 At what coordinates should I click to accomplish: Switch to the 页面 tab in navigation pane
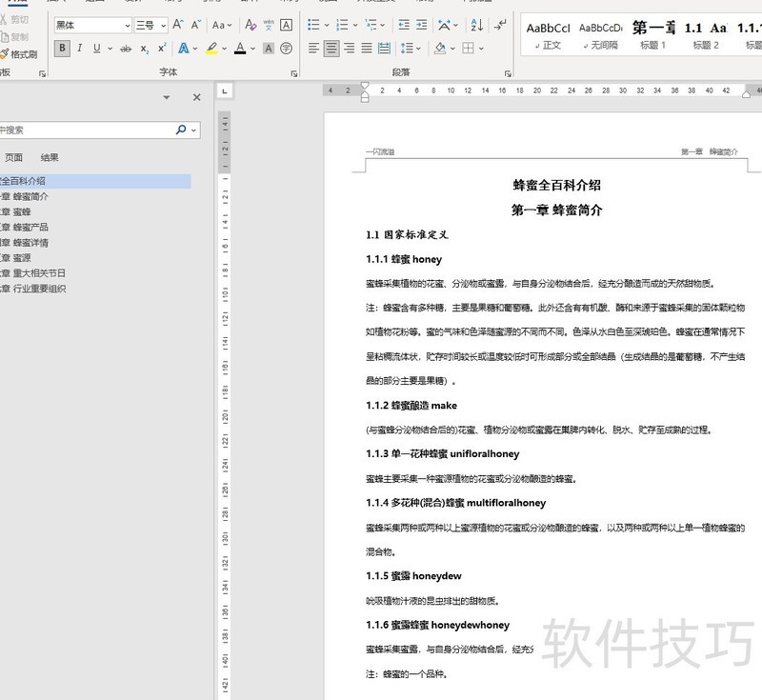point(13,158)
